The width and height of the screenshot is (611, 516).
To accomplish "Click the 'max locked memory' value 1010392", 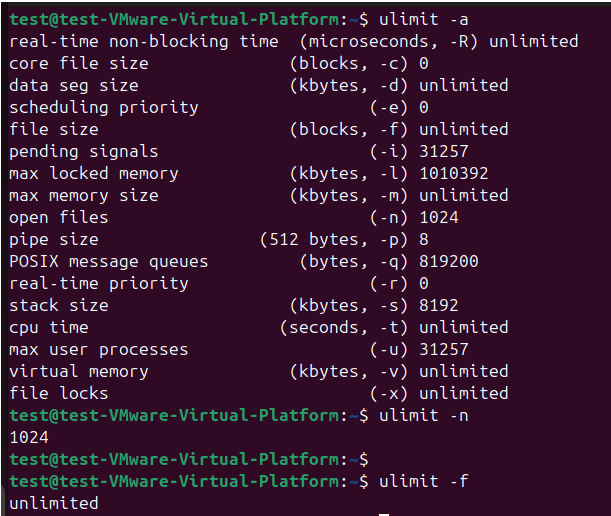I will pos(453,173).
